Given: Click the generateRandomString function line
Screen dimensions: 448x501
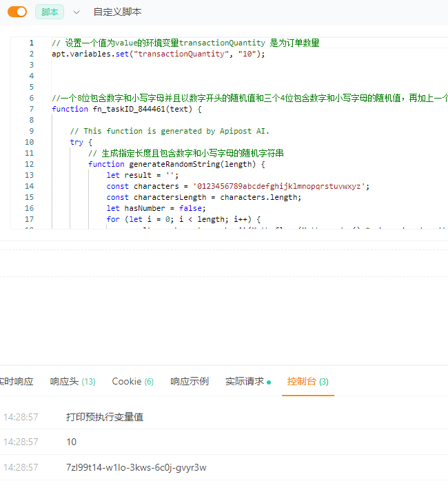Looking at the screenshot, I should (x=176, y=164).
